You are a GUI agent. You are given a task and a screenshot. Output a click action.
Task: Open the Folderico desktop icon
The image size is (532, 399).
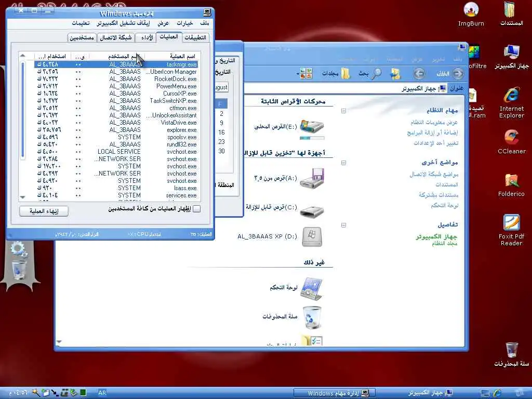coord(512,185)
